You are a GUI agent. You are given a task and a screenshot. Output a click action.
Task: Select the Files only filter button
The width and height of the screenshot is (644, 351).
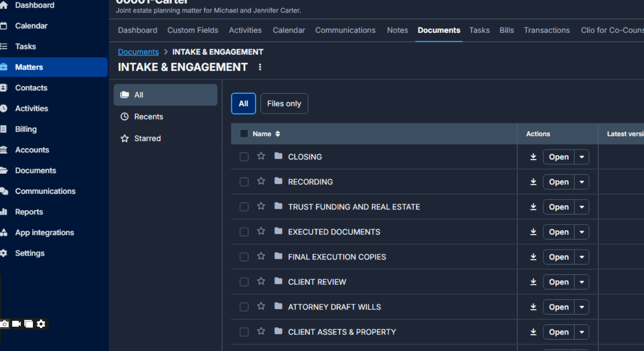click(284, 104)
